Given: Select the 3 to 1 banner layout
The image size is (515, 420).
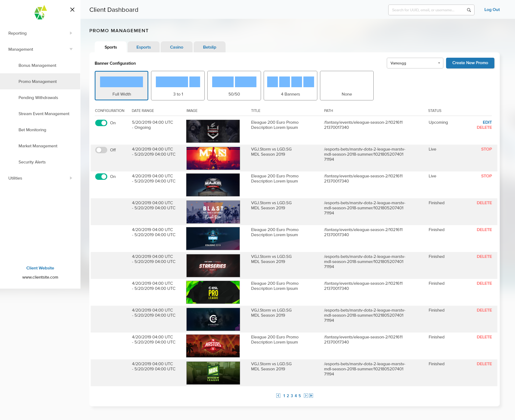Looking at the screenshot, I should [x=178, y=86].
